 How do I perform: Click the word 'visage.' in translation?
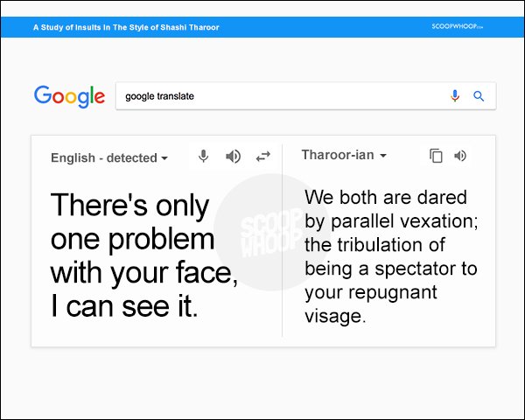[x=335, y=316]
